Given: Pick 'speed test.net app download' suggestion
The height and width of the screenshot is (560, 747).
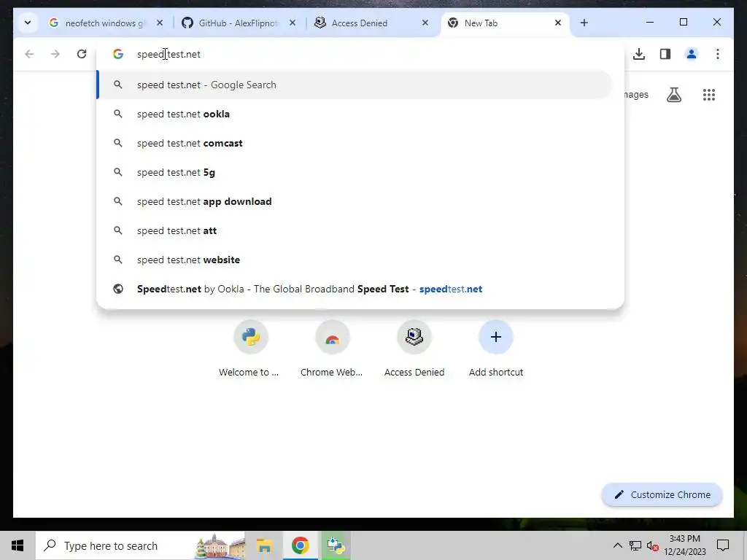Looking at the screenshot, I should coord(355,201).
